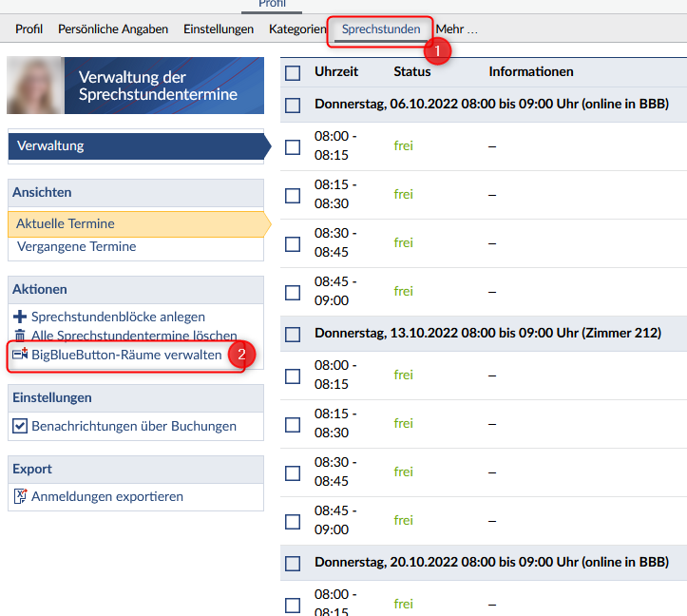The image size is (687, 616).
Task: Sort by the Uhrzeit column header
Action: coord(334,72)
